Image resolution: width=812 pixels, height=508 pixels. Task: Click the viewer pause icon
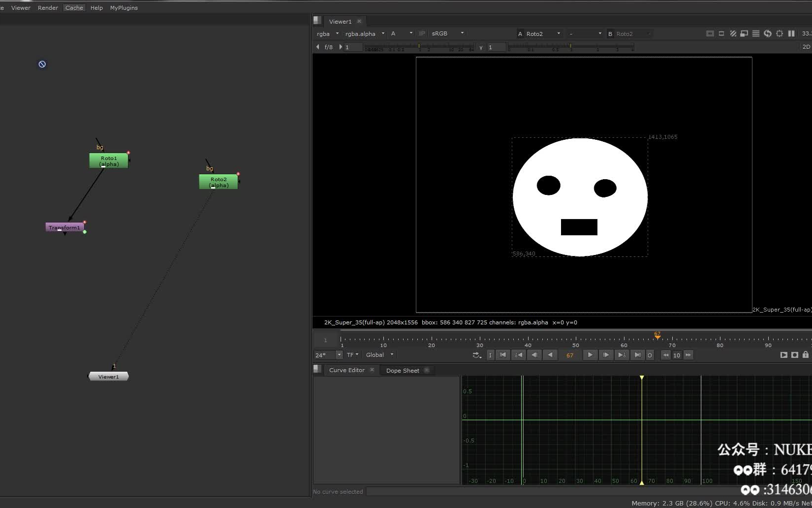[791, 33]
